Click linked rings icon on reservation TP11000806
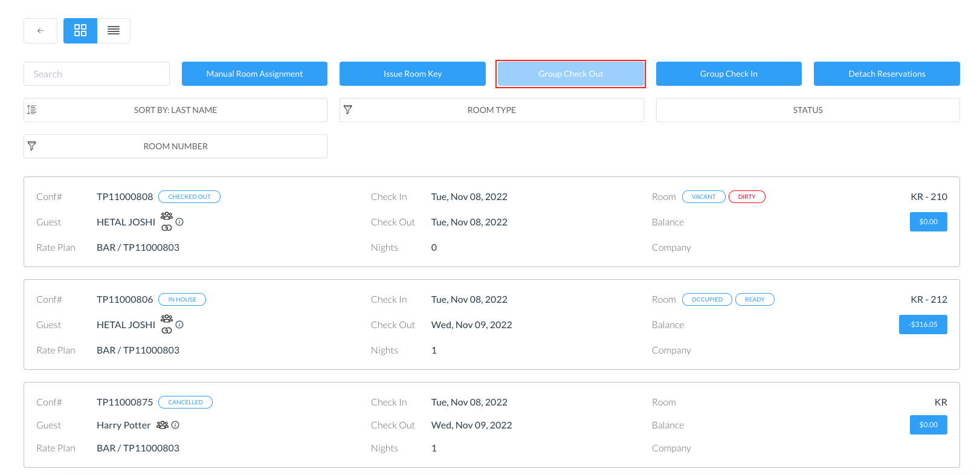This screenshot has height=475, width=980. (167, 331)
